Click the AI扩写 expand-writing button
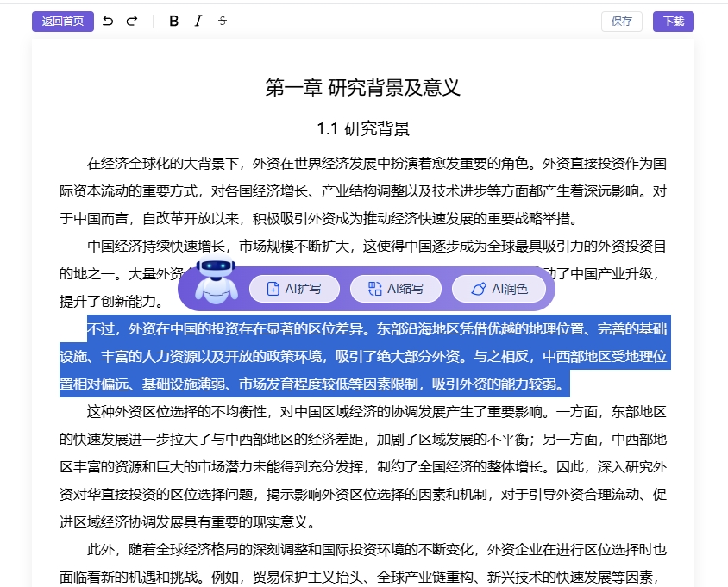 coord(294,289)
